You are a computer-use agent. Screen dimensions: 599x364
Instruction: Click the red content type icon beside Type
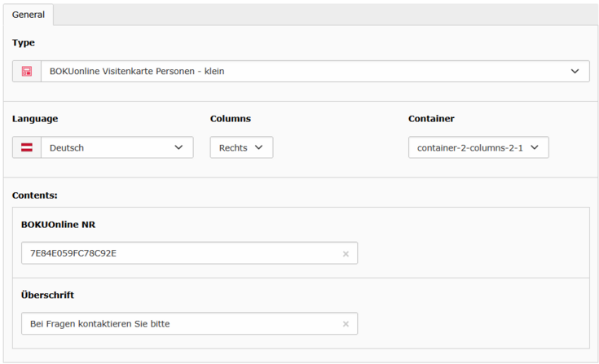point(27,72)
